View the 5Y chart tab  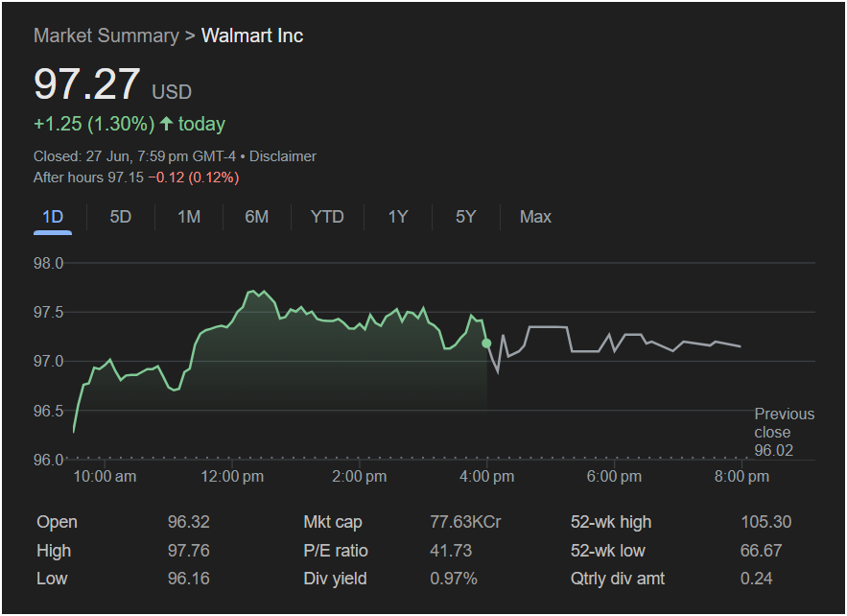pyautogui.click(x=465, y=217)
